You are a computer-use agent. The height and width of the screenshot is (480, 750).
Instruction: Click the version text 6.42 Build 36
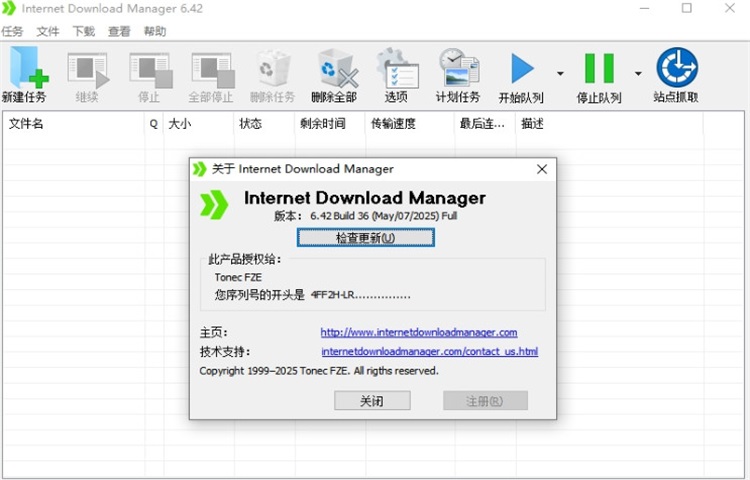[x=383, y=216]
